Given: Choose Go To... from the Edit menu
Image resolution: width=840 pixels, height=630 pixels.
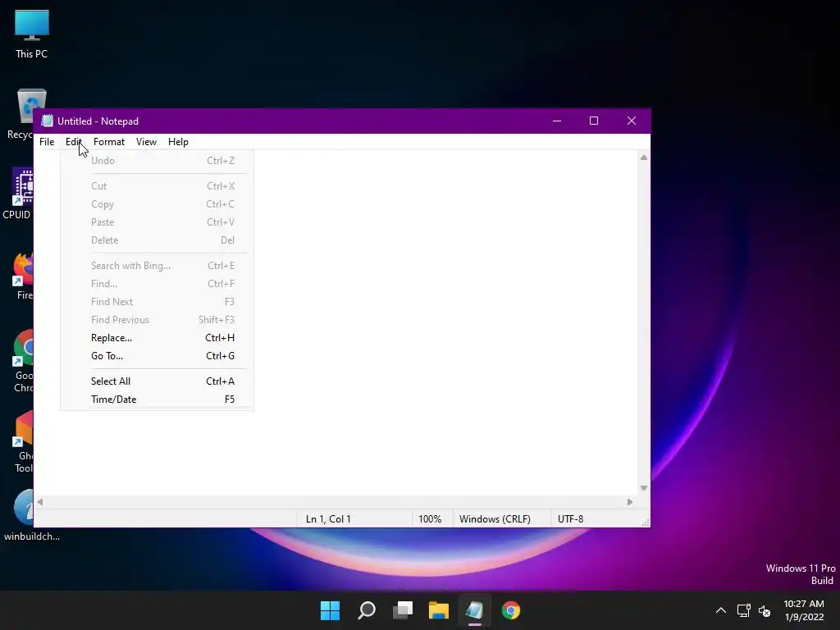Looking at the screenshot, I should [x=157, y=356].
